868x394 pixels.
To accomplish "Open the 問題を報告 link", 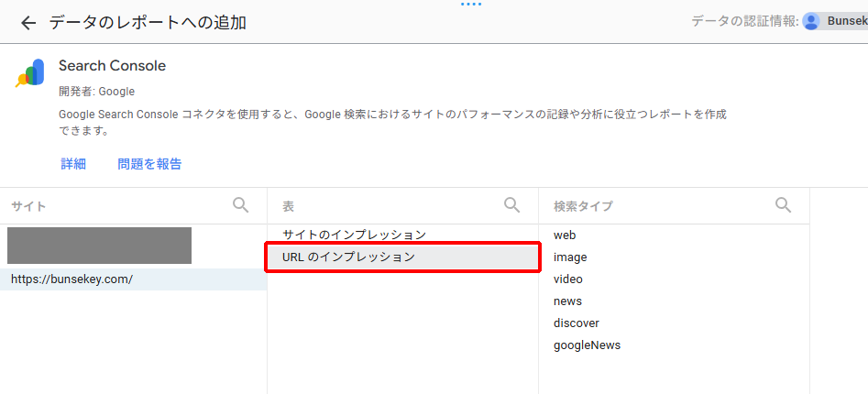I will coord(149,164).
